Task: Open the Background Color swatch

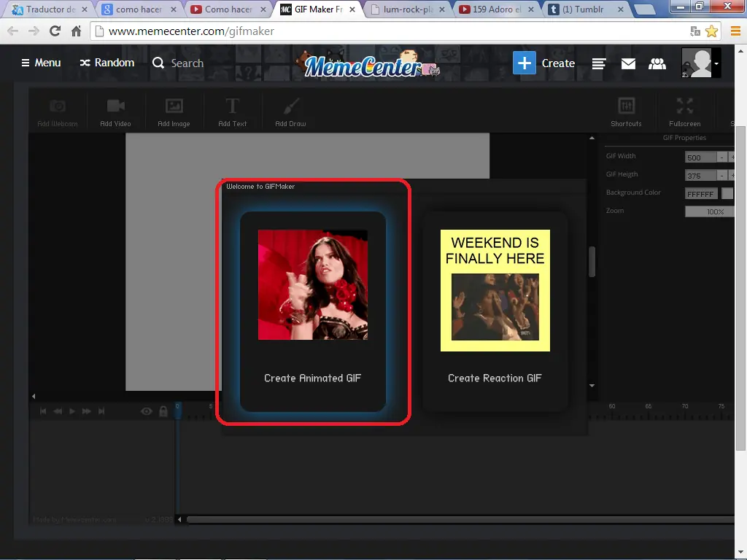Action: click(x=725, y=192)
